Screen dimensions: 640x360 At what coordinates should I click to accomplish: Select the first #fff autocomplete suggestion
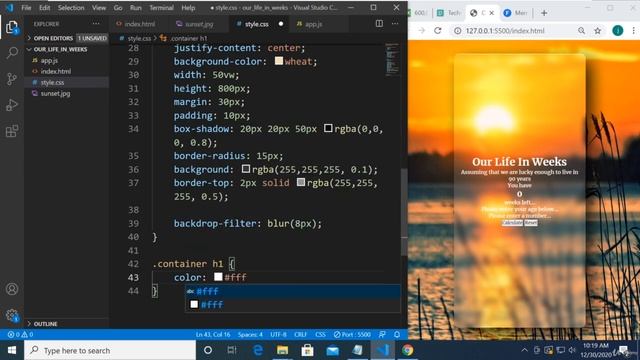tap(293, 291)
